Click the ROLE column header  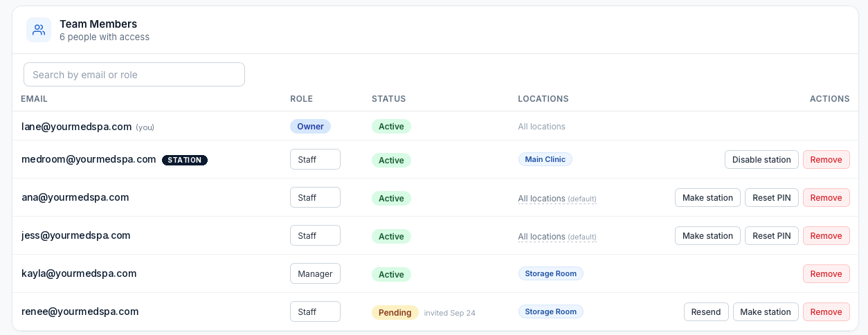click(x=301, y=99)
